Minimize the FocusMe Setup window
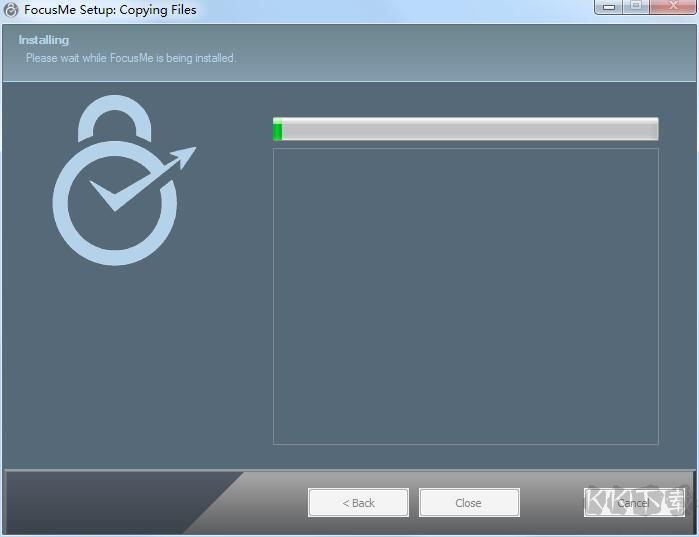 point(609,7)
